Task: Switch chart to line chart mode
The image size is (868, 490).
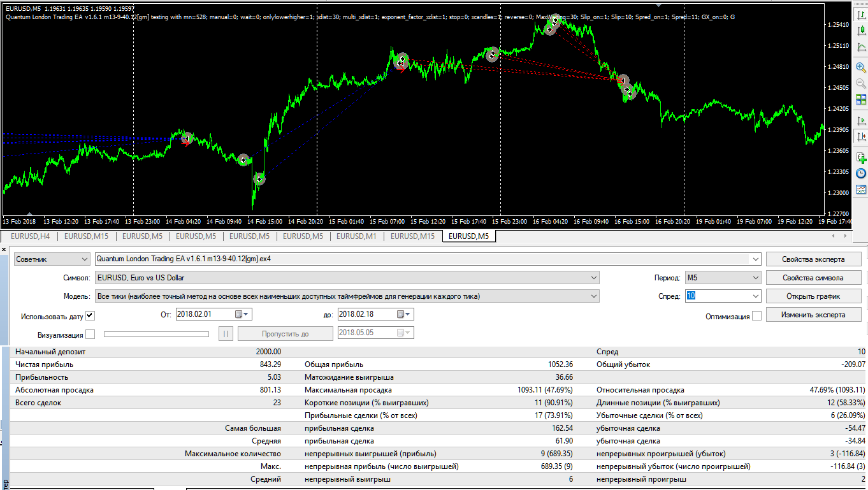Action: [861, 47]
